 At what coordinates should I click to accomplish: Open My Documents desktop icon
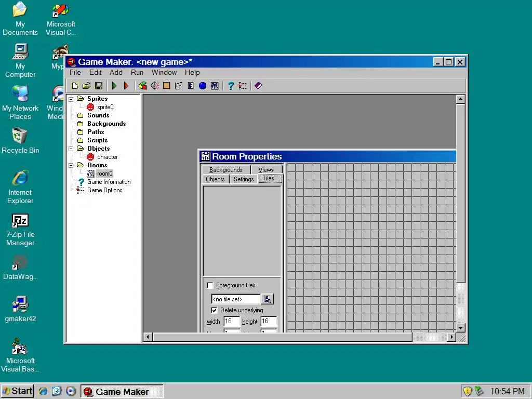pyautogui.click(x=20, y=19)
